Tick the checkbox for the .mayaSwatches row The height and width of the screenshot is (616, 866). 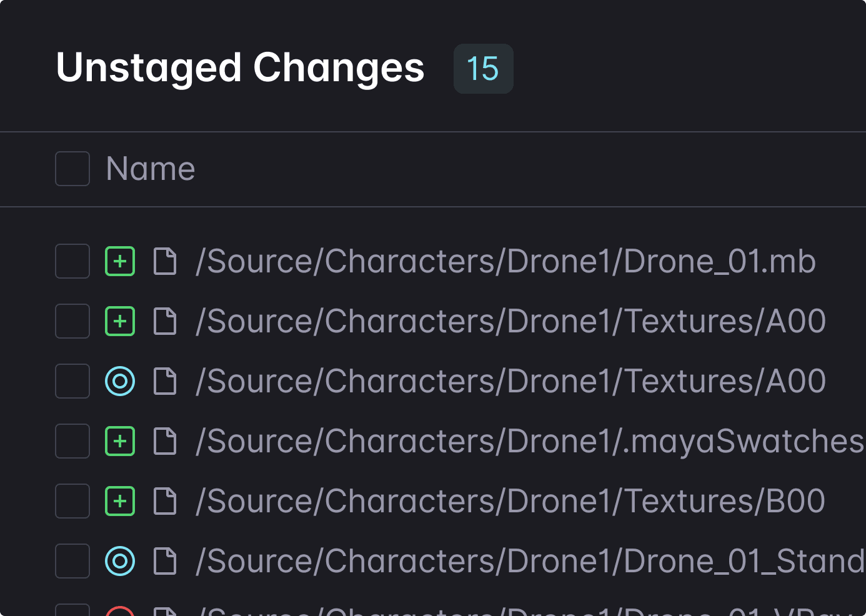pyautogui.click(x=72, y=441)
